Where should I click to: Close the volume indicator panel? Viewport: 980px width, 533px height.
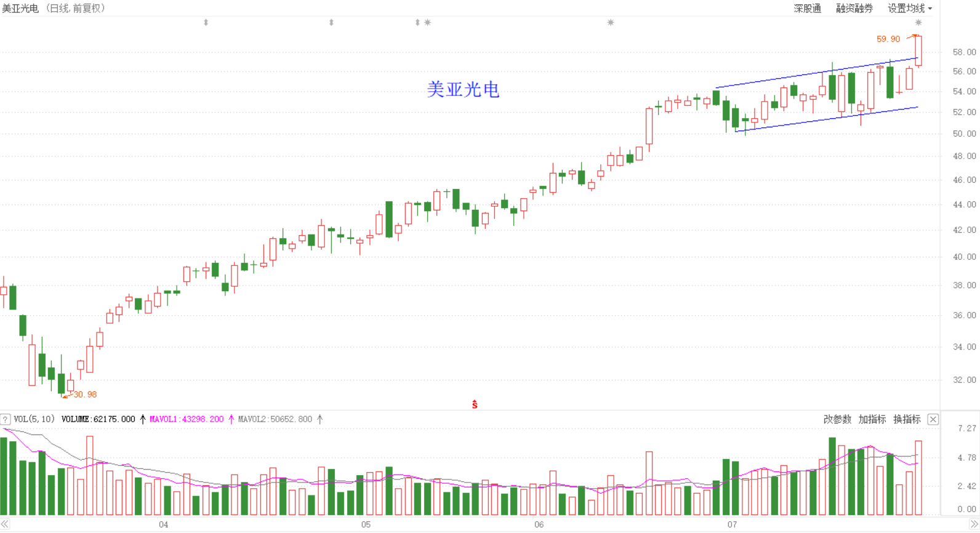point(933,419)
